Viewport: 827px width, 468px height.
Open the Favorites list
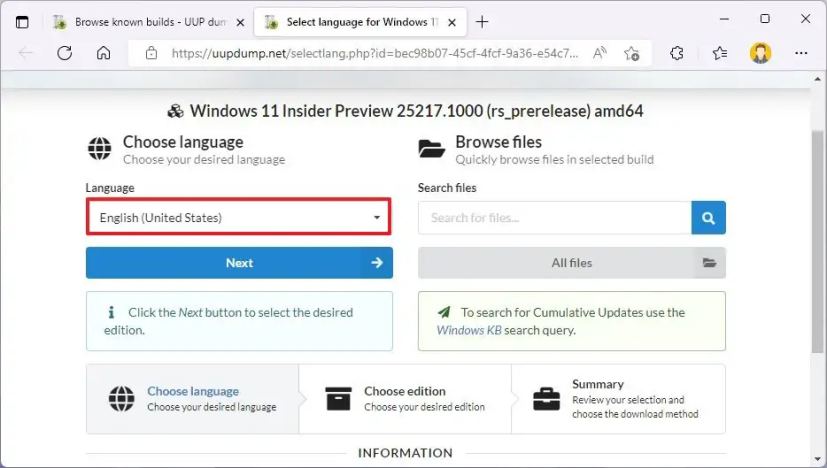pyautogui.click(x=719, y=53)
